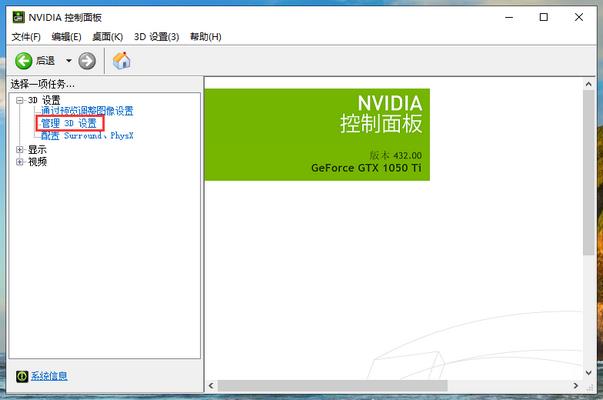Select 管理 3D 设置 in task tree
The width and height of the screenshot is (603, 400).
click(69, 123)
